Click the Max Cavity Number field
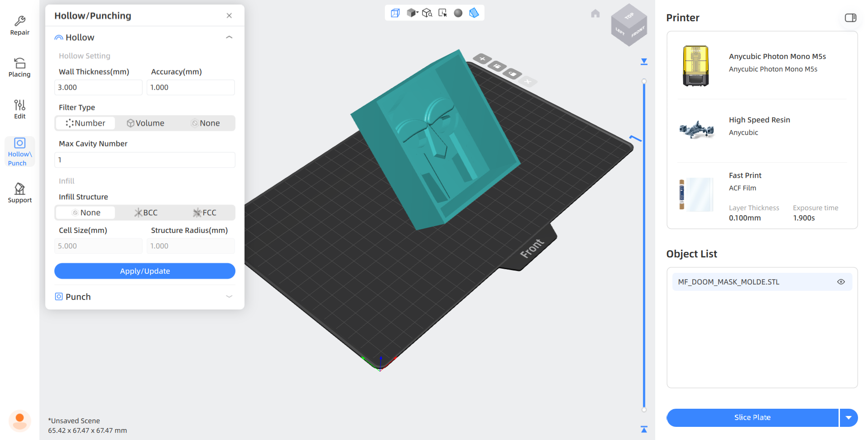 145,160
